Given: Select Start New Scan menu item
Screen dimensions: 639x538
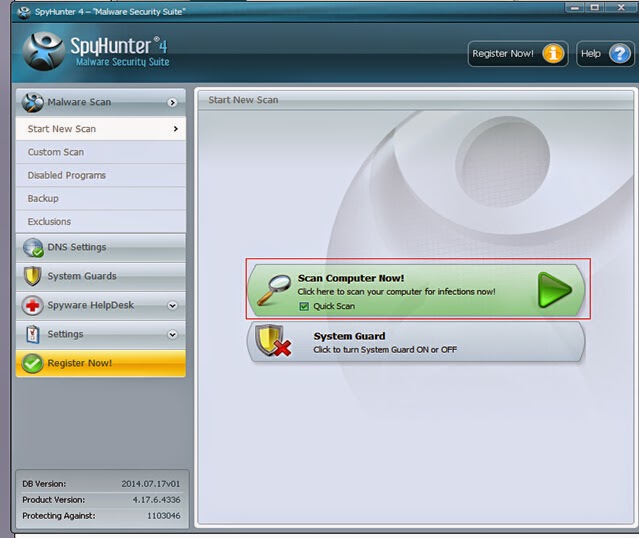Looking at the screenshot, I should [x=101, y=129].
